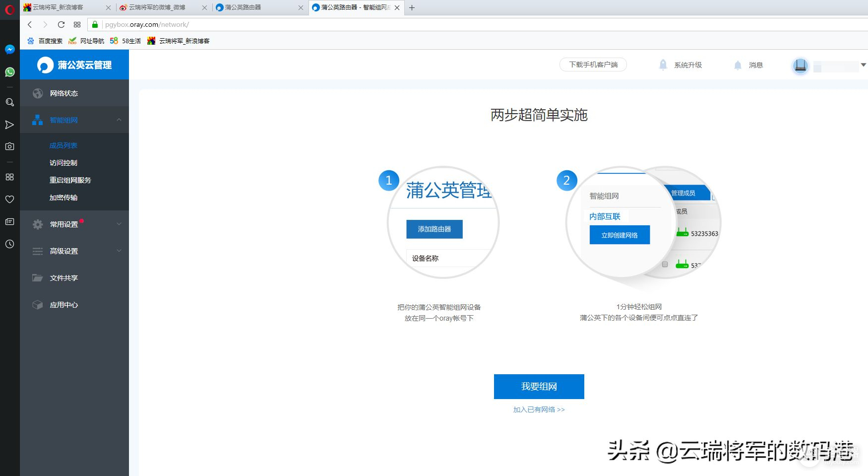This screenshot has width=868, height=476.
Task: Open history clock icon in sidebar
Action: (9, 244)
